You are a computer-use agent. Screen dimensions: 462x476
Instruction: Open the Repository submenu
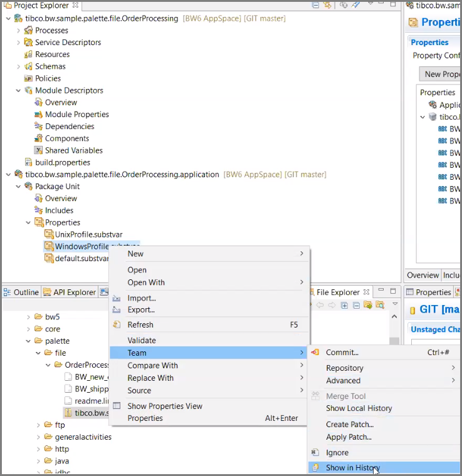point(384,368)
